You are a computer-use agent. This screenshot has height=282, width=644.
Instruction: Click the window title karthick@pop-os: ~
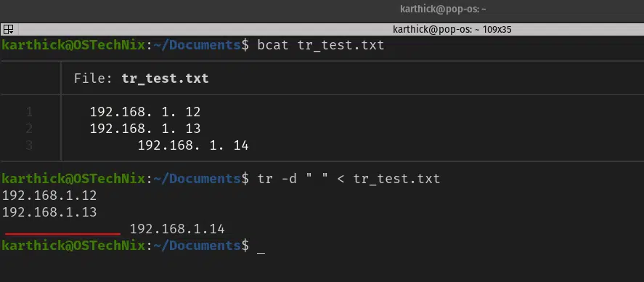pos(443,9)
